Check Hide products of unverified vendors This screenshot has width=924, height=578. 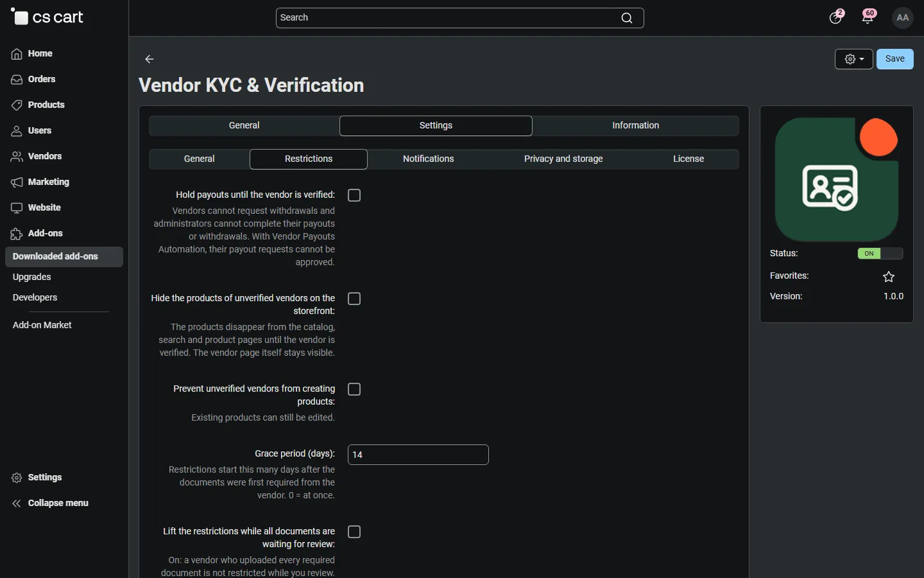tap(354, 299)
